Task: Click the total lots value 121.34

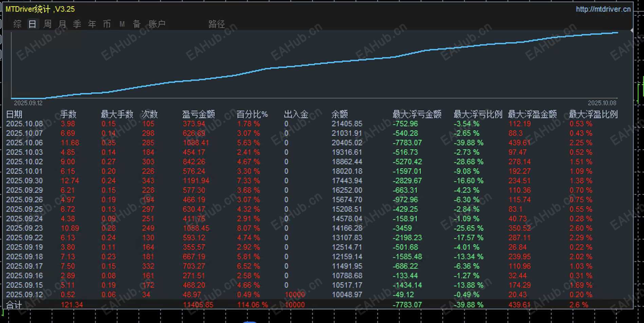Action: coord(72,305)
